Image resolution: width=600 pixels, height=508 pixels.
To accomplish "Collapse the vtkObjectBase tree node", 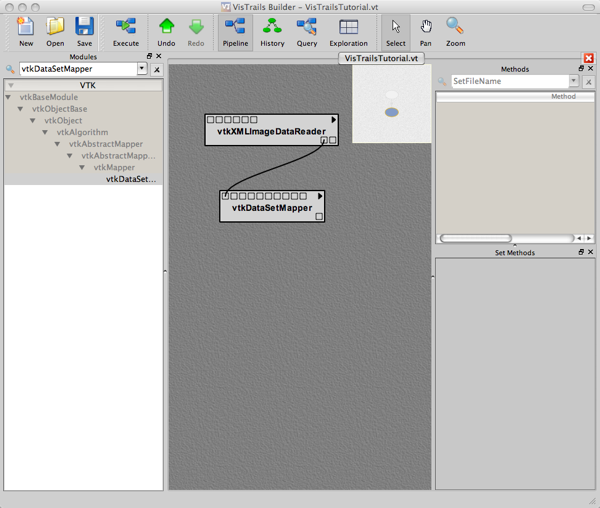I will tap(20, 109).
